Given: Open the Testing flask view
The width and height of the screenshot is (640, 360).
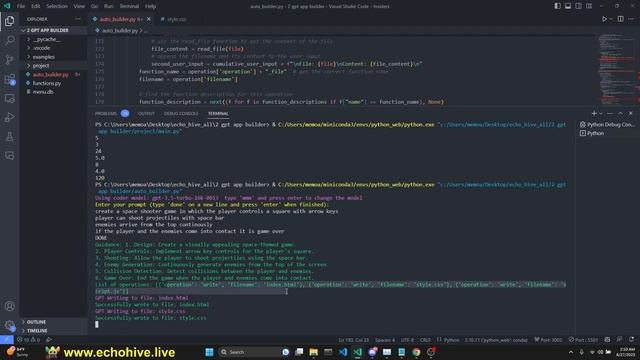Looking at the screenshot, I should coord(9,137).
